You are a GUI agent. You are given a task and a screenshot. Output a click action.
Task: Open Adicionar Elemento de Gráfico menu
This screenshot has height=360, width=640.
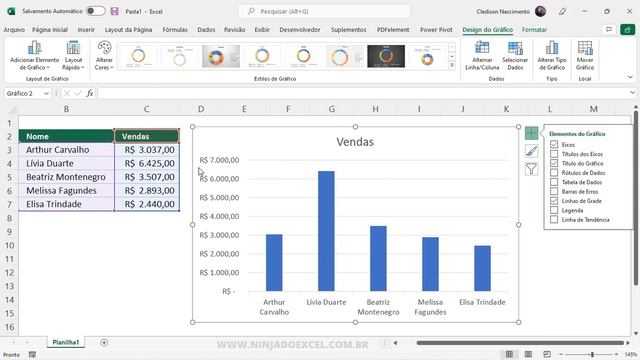click(x=35, y=56)
